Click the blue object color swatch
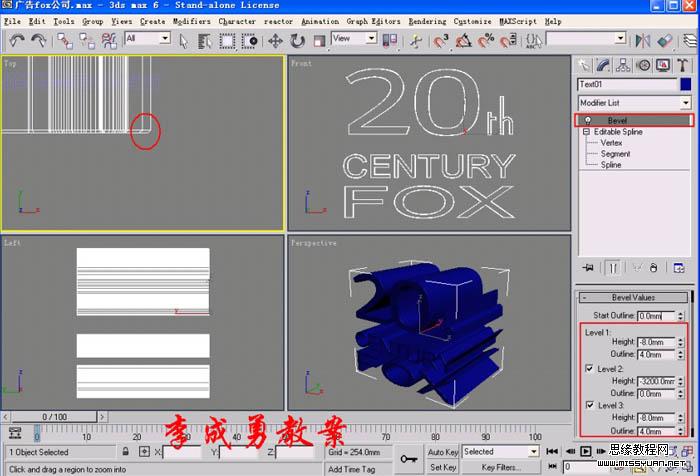Viewport: 700px width, 476px height. coord(685,85)
